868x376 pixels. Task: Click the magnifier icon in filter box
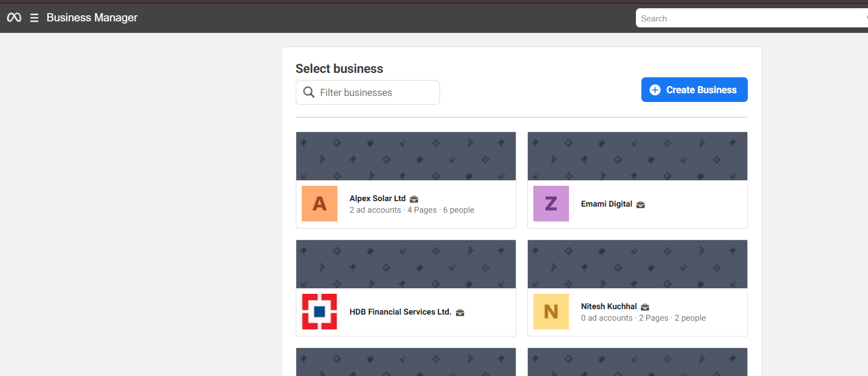[x=309, y=92]
